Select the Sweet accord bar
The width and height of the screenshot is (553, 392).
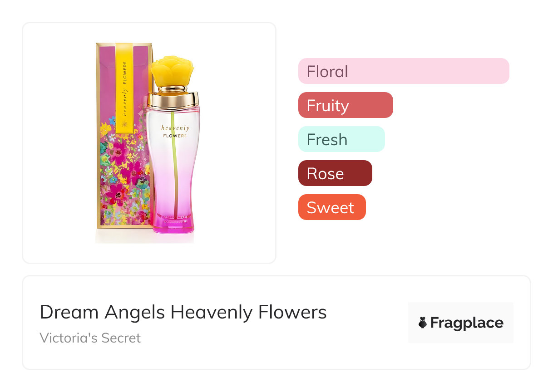(x=331, y=207)
